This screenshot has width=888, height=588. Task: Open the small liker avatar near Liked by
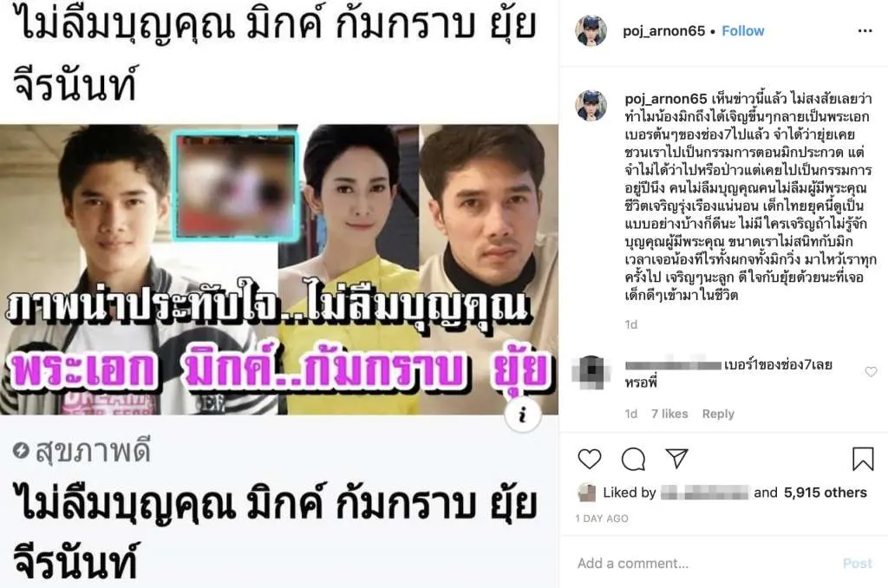coord(587,493)
